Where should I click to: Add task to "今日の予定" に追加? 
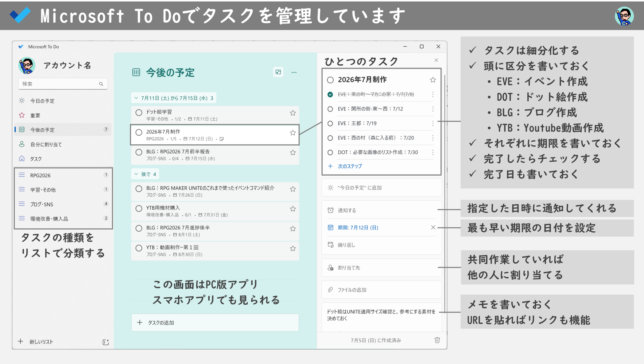pos(382,188)
